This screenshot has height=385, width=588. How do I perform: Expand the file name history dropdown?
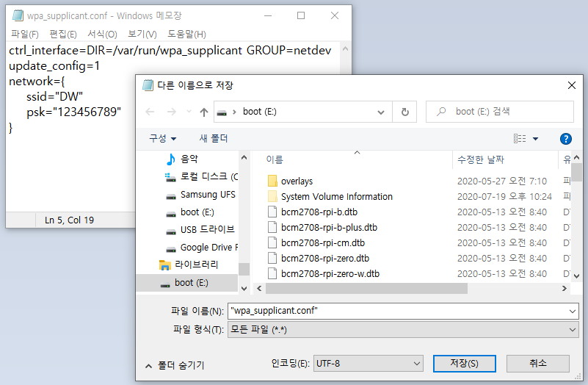pos(573,312)
